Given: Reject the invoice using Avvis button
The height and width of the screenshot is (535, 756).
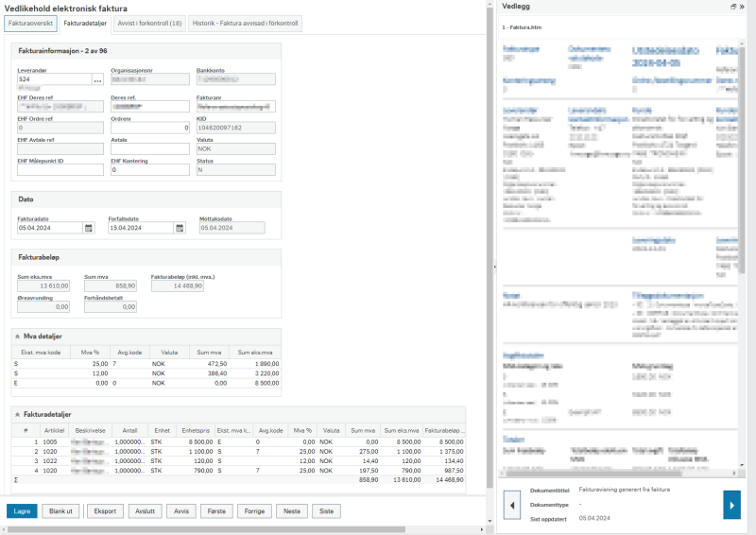Looking at the screenshot, I should pos(181,511).
